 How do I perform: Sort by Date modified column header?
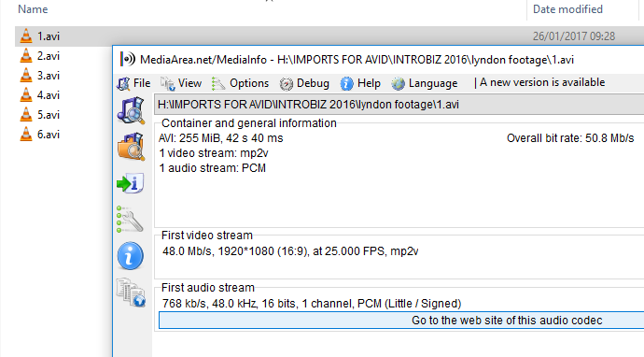567,9
